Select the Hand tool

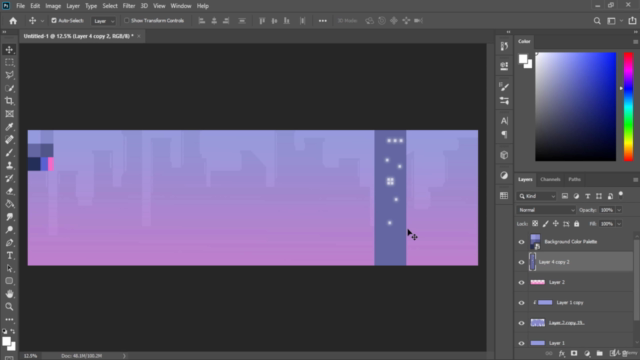click(9, 294)
